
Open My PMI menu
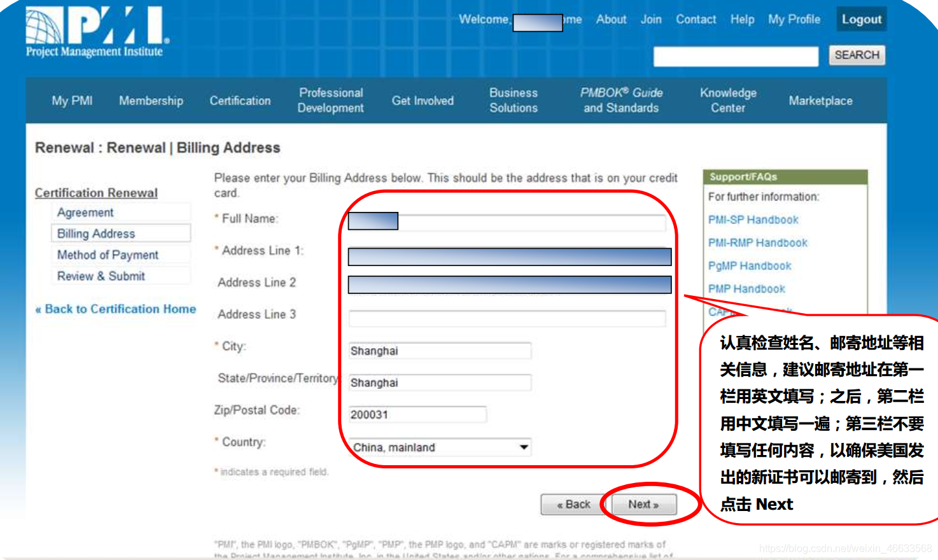[x=73, y=101]
